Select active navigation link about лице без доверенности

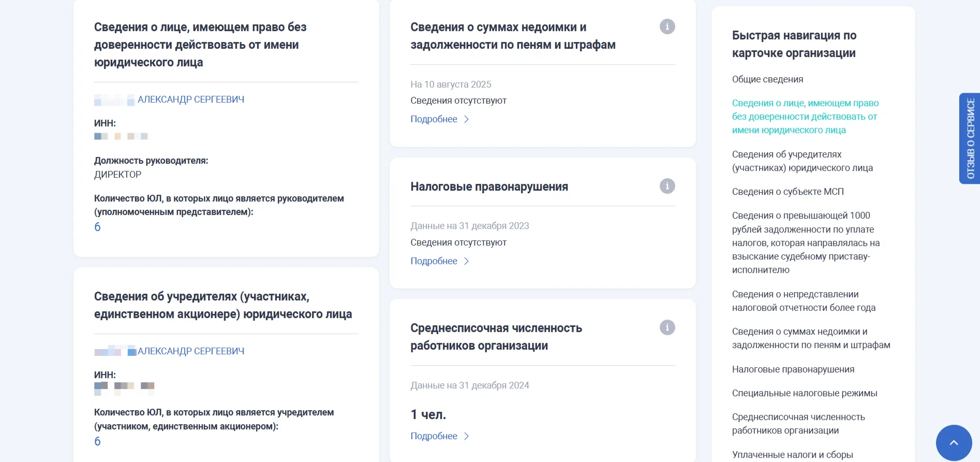(805, 116)
